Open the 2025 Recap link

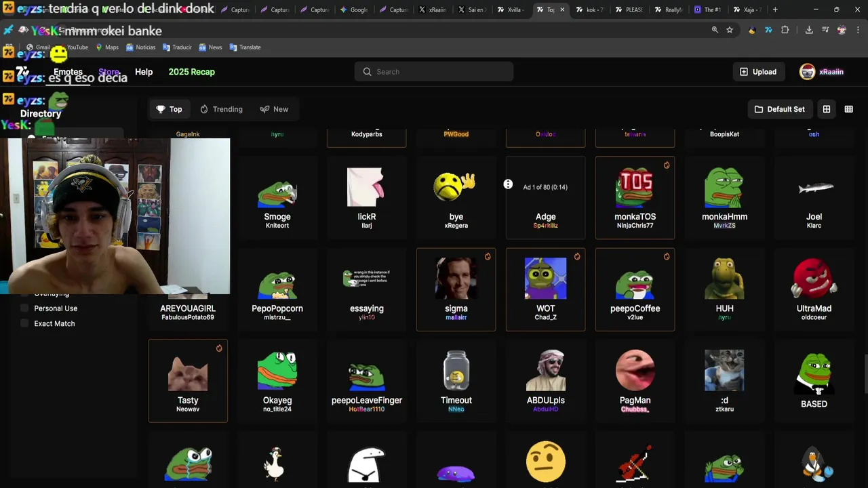191,72
